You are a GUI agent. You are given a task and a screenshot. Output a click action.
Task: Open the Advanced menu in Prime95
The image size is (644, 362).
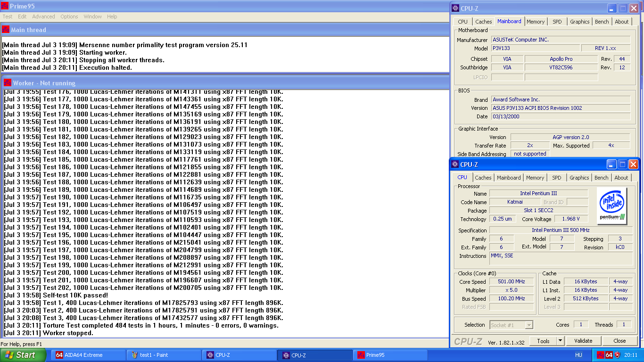(x=43, y=16)
